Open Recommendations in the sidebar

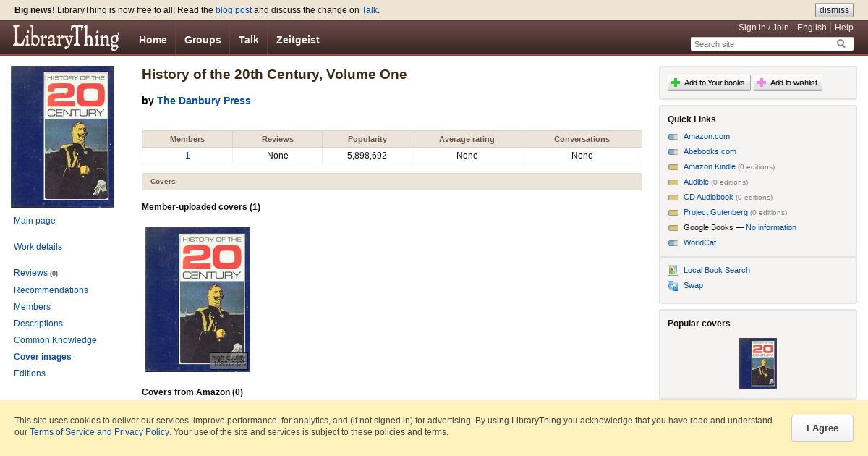51,290
